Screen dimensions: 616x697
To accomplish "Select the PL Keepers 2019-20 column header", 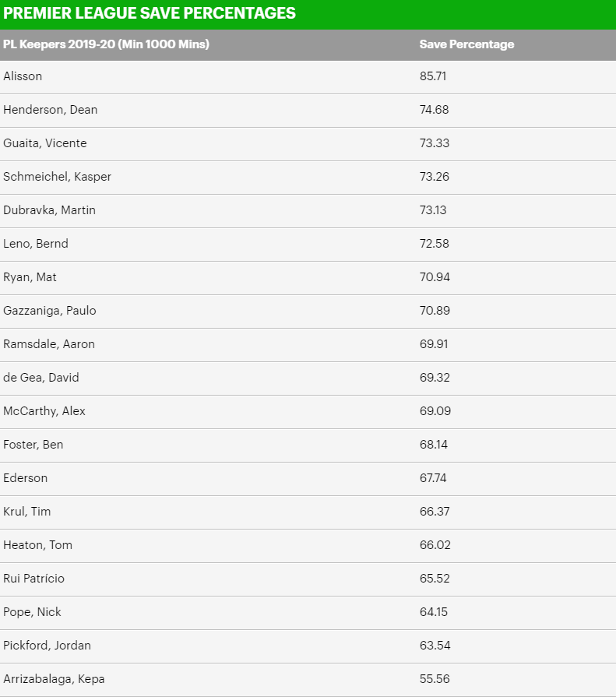I will (x=106, y=44).
